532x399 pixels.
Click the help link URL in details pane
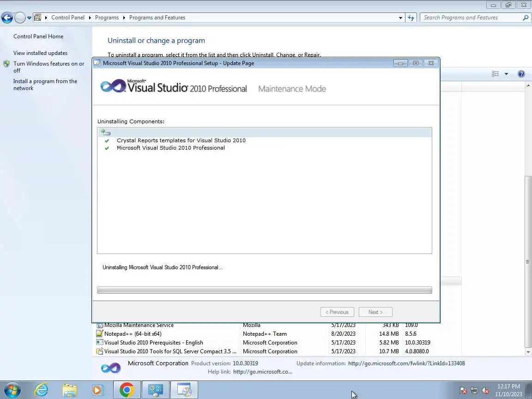pyautogui.click(x=263, y=372)
